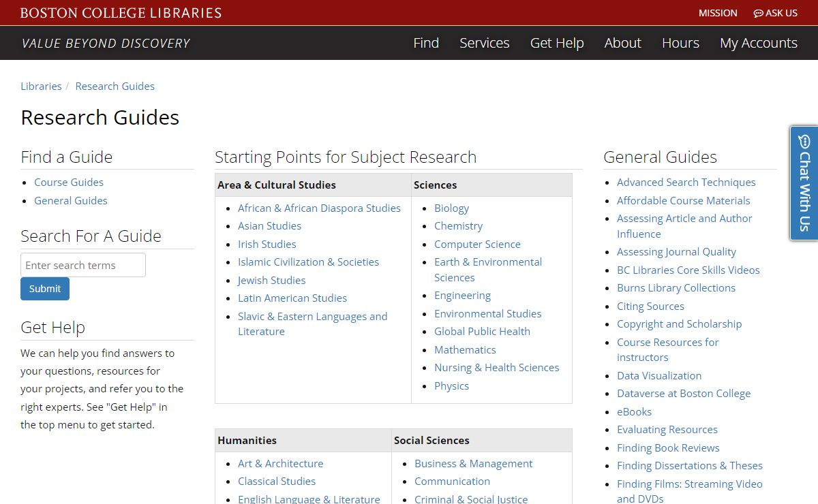818x504 pixels.
Task: Open Finding Book Reviews guide
Action: pos(668,447)
